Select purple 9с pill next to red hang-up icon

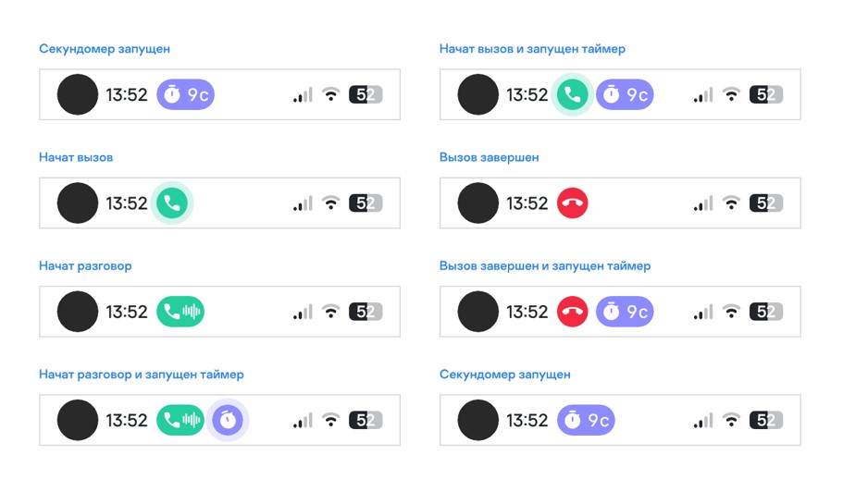pyautogui.click(x=625, y=312)
